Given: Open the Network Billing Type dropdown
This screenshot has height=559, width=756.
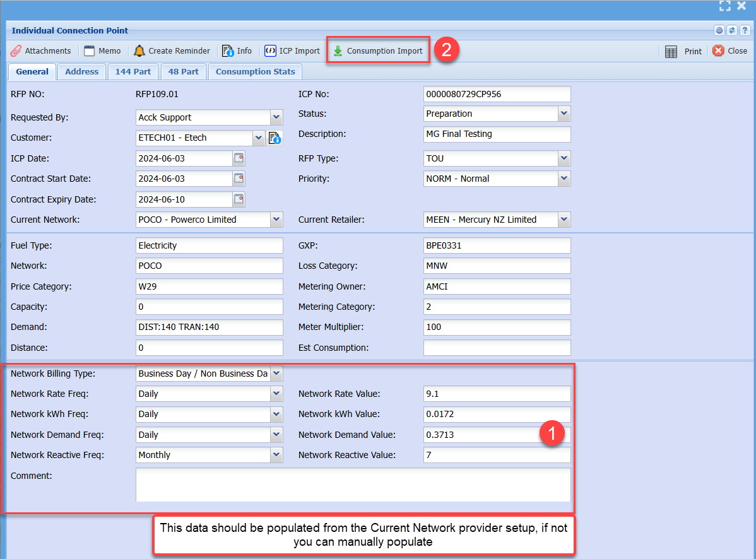Looking at the screenshot, I should (276, 374).
